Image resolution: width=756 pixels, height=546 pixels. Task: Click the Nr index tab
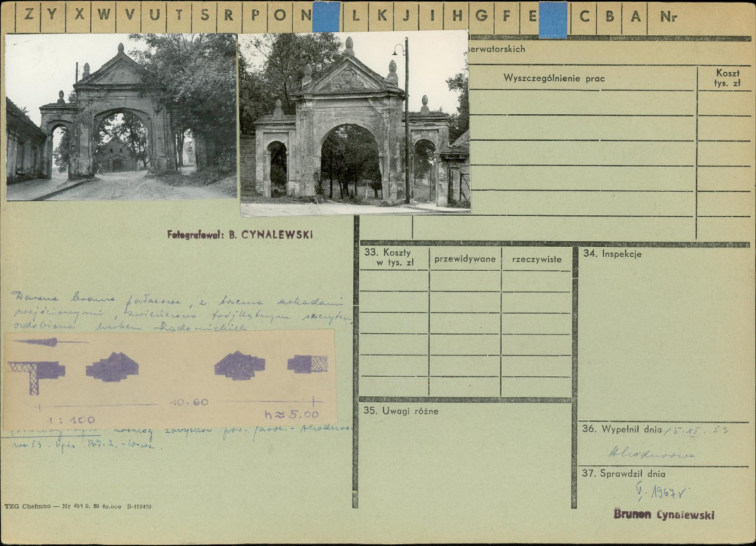point(668,17)
